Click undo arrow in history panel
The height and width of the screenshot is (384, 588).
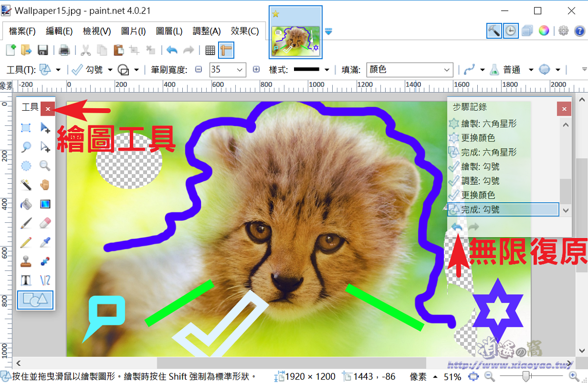tap(457, 226)
